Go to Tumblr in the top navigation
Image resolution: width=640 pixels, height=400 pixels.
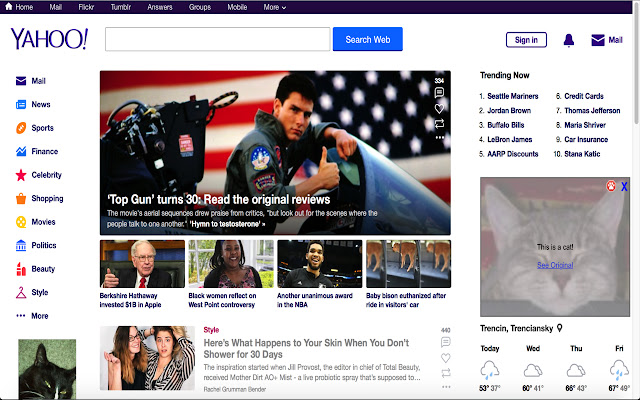[120, 7]
